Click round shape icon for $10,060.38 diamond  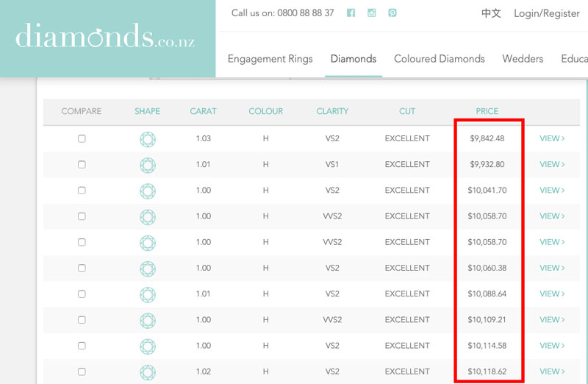148,268
